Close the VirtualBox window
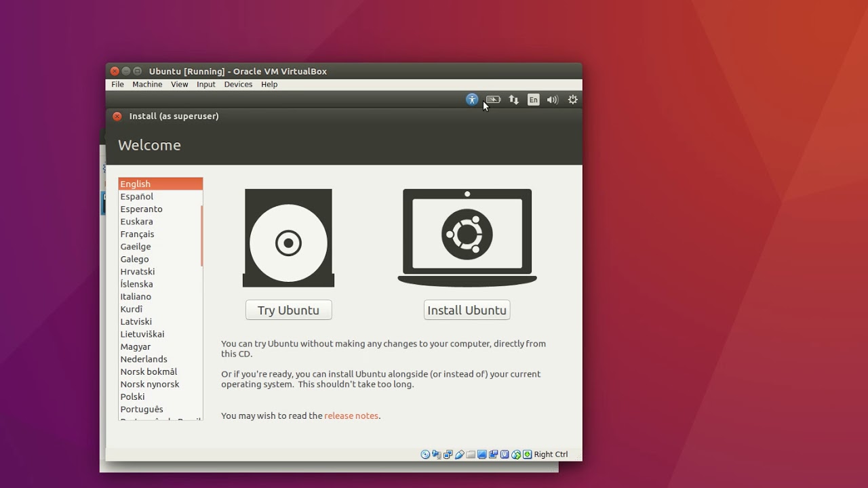 tap(115, 71)
